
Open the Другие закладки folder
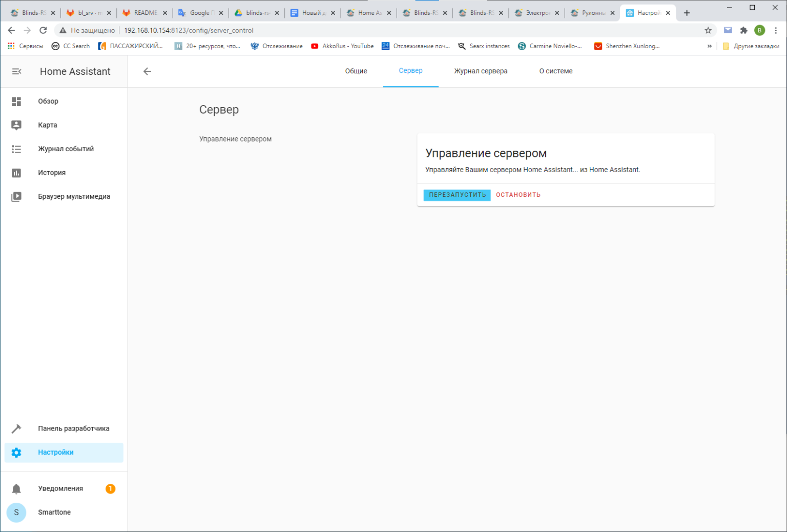click(751, 46)
